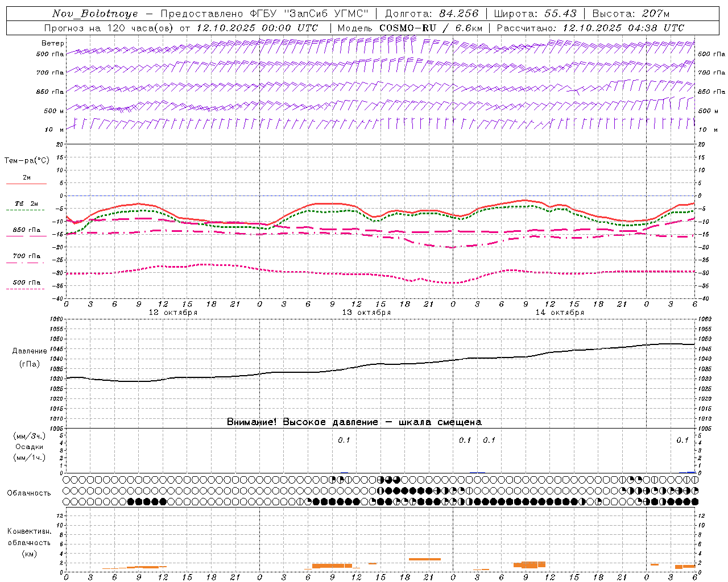Click the 2м temperature legend label
The height and width of the screenshot is (582, 728).
tap(27, 178)
